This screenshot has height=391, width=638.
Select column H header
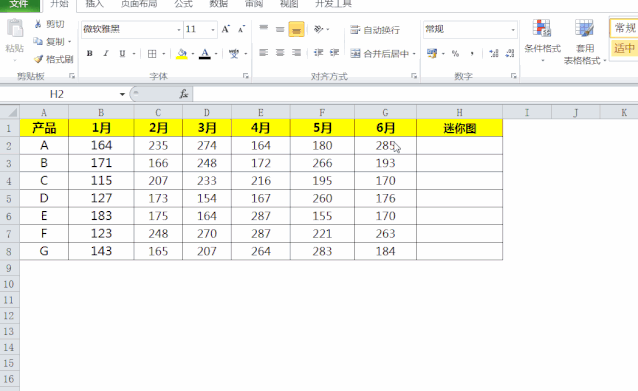pyautogui.click(x=459, y=112)
